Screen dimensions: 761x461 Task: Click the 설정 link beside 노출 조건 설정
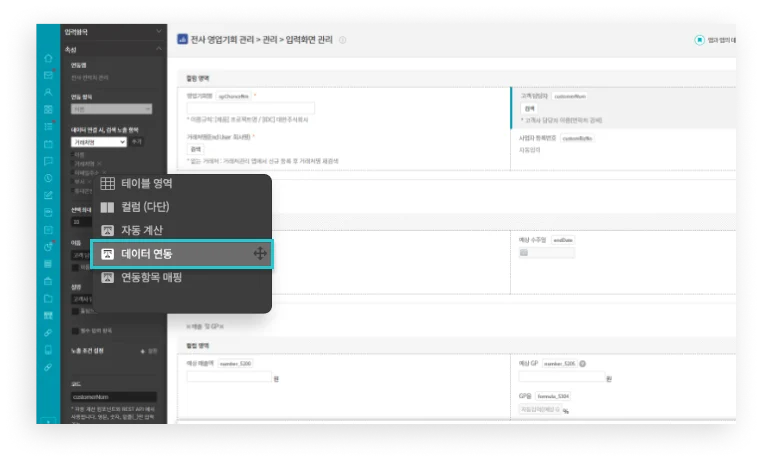tap(152, 351)
